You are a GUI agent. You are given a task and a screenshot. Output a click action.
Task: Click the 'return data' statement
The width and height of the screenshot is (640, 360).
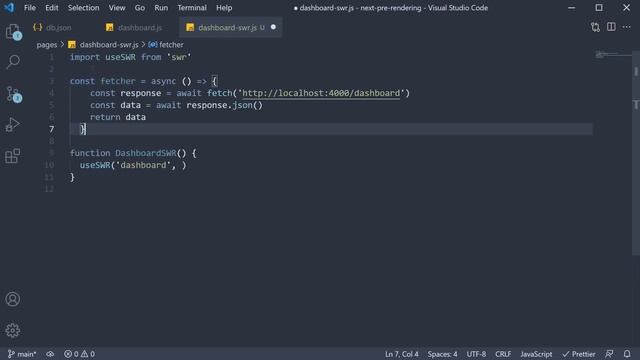(x=118, y=117)
